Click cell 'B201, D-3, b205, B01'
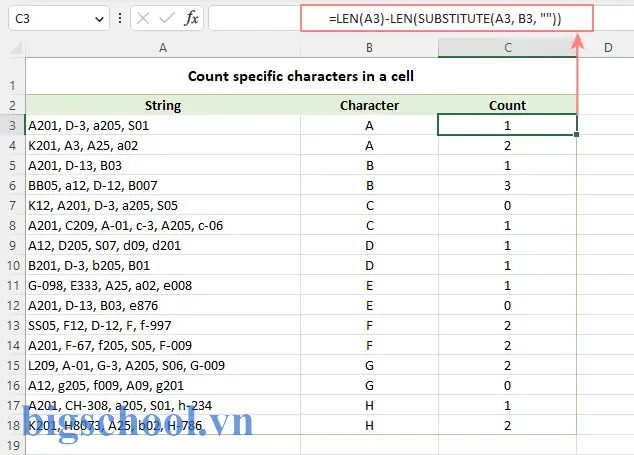 coord(163,265)
